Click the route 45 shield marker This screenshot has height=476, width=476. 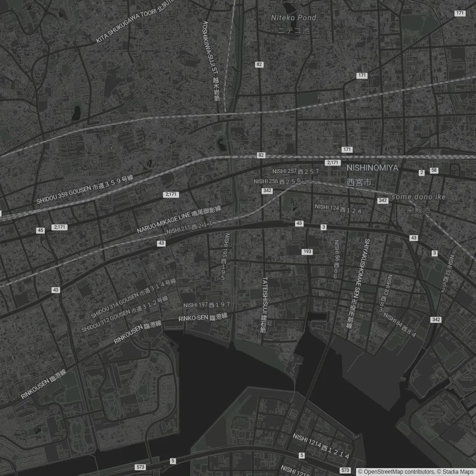[x=40, y=230]
